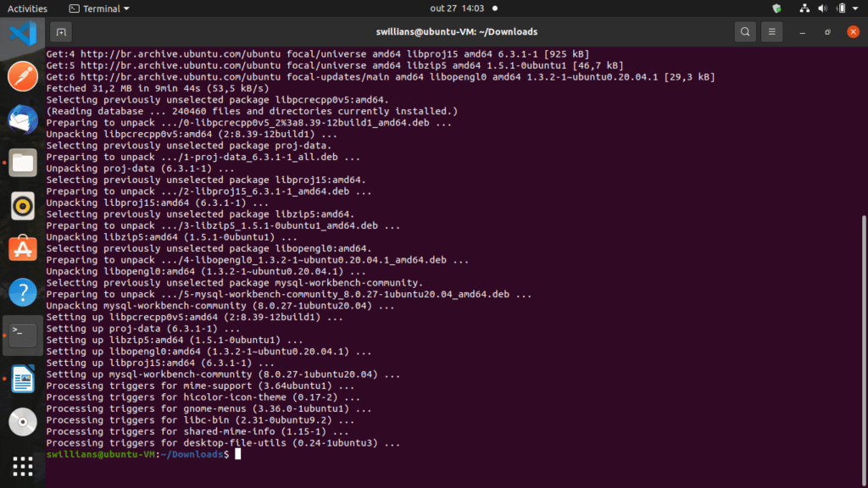Click the Terminal icon in the dock
The image size is (868, 488).
tap(23, 335)
